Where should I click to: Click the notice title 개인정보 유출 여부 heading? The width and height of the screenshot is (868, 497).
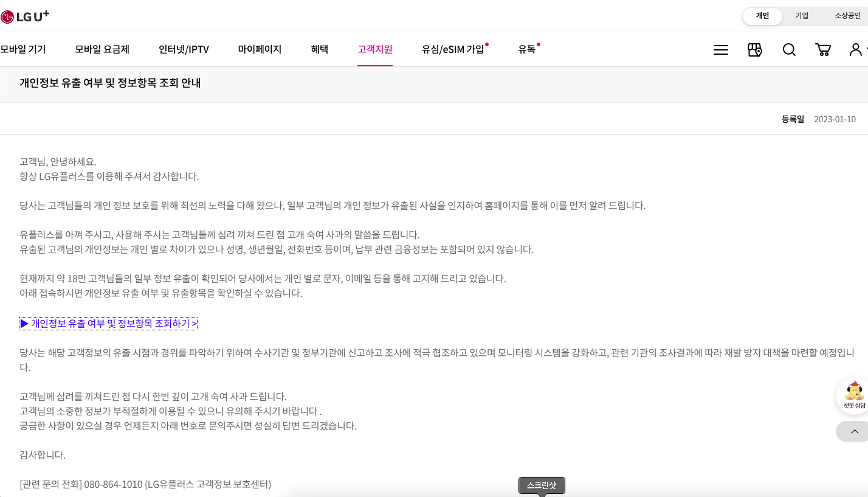tap(110, 83)
